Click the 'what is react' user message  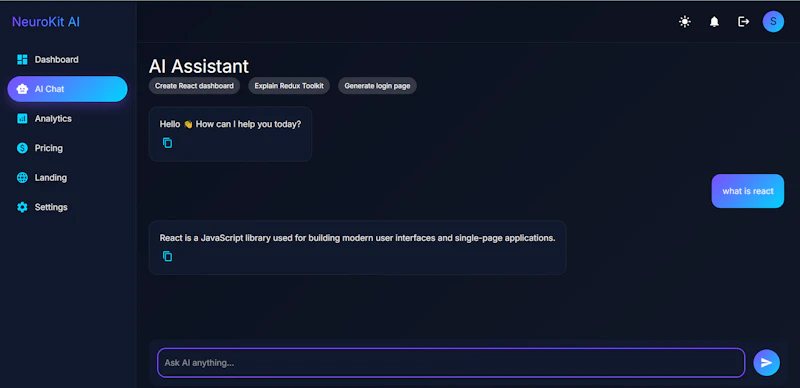click(748, 191)
